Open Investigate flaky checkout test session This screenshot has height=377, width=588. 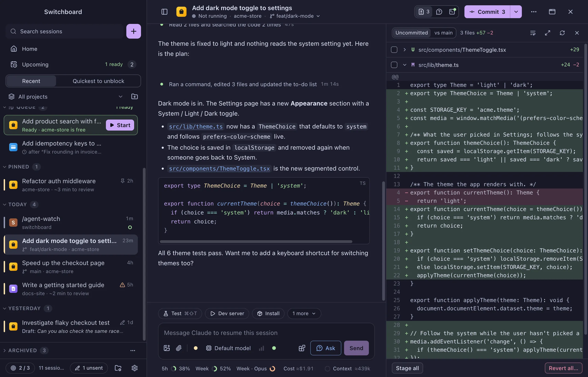[71, 326]
